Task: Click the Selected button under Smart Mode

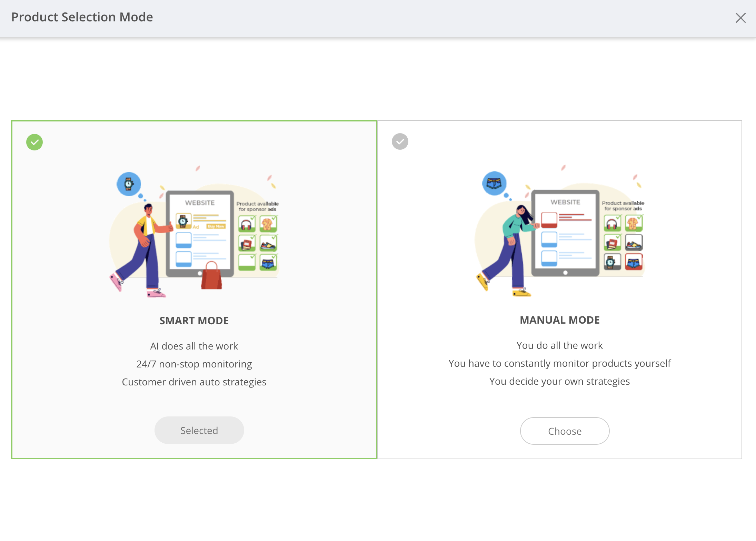Action: 199,430
